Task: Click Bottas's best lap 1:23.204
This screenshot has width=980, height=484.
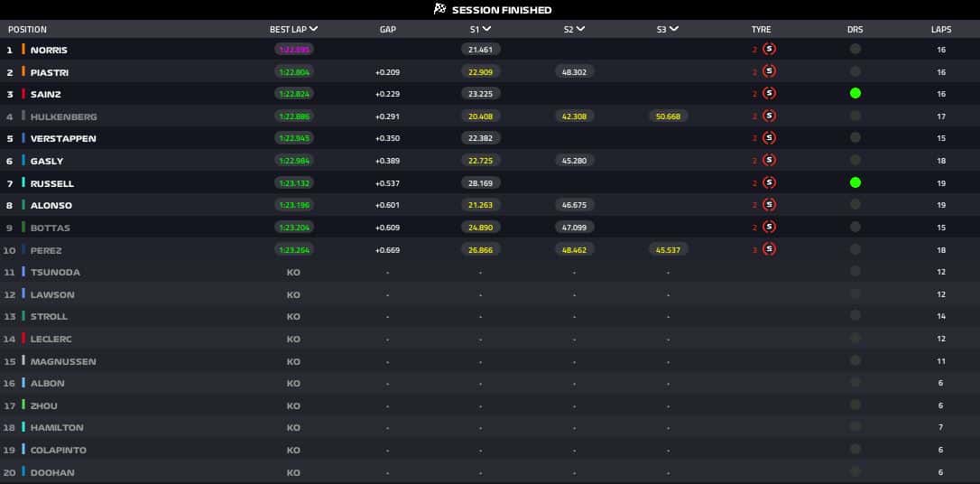Action: (294, 228)
